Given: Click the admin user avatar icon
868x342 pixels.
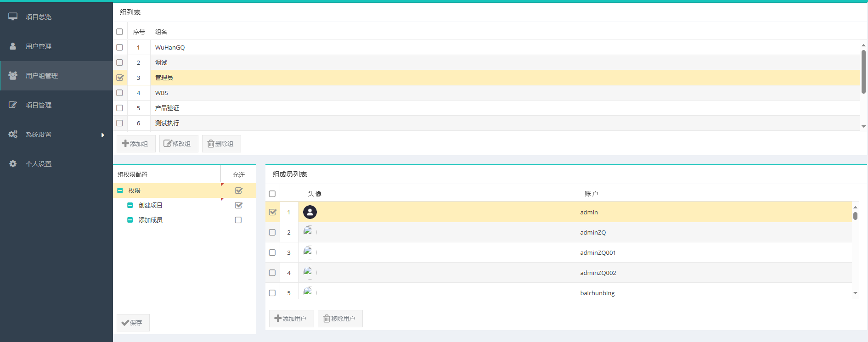Looking at the screenshot, I should 310,212.
